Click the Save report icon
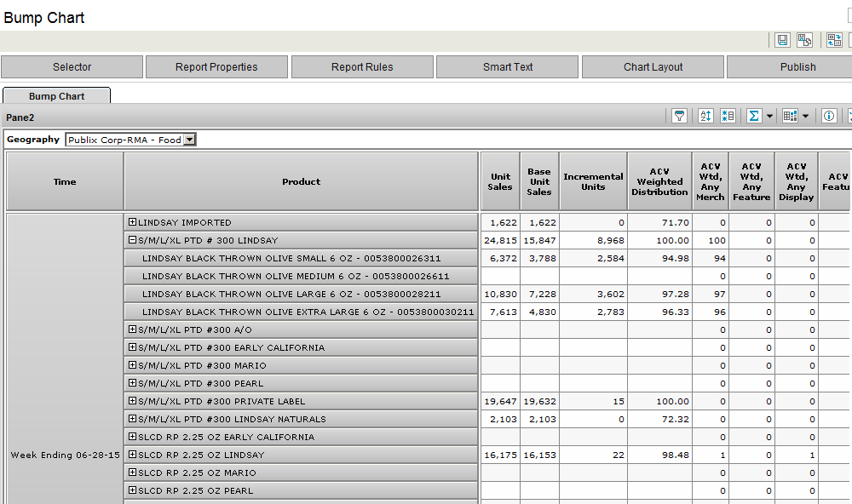Image resolution: width=852 pixels, height=504 pixels. [783, 41]
